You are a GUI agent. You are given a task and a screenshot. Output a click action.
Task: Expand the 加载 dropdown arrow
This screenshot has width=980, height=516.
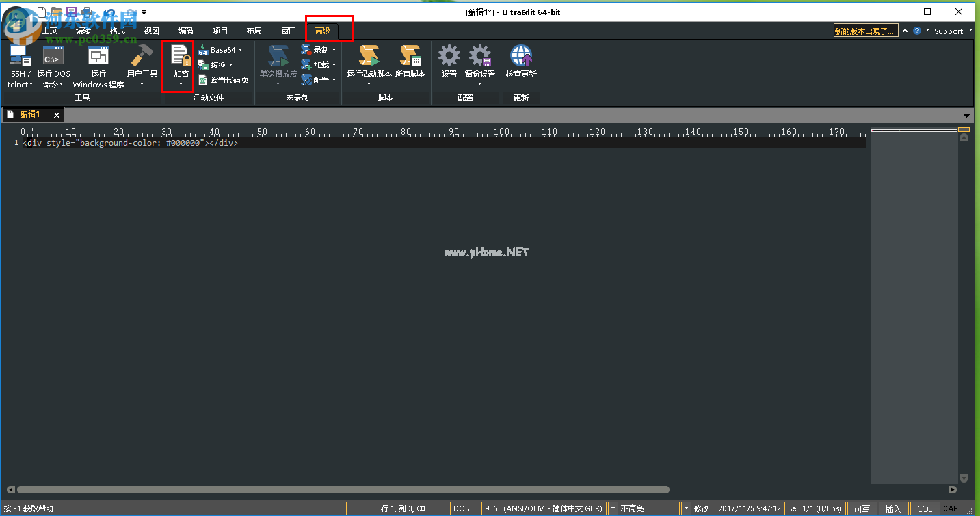coord(334,65)
